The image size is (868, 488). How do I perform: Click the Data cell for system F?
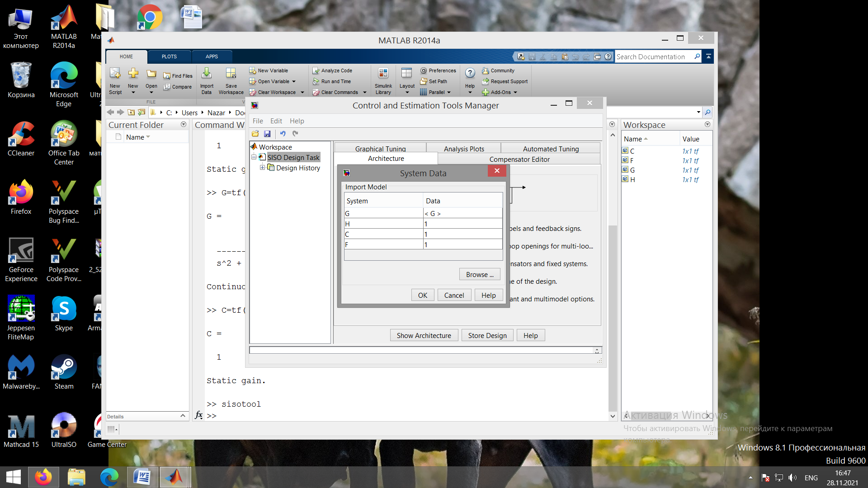(x=462, y=244)
